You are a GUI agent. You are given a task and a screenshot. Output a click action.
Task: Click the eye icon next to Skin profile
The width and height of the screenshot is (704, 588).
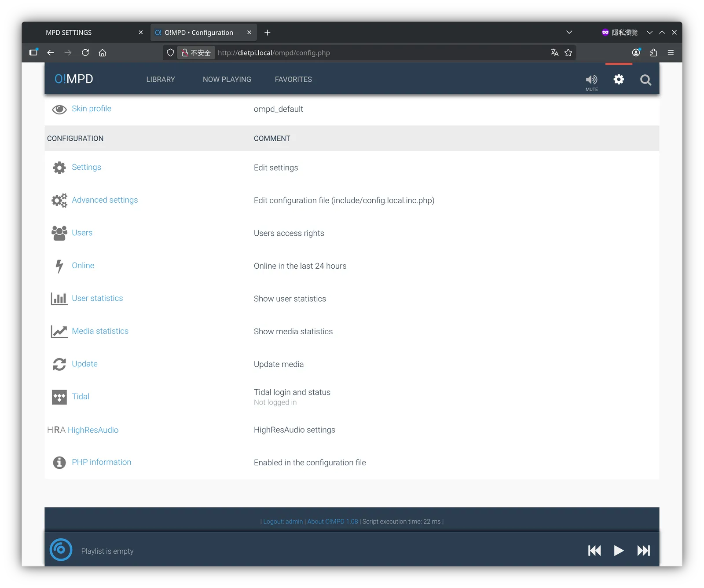[59, 110]
